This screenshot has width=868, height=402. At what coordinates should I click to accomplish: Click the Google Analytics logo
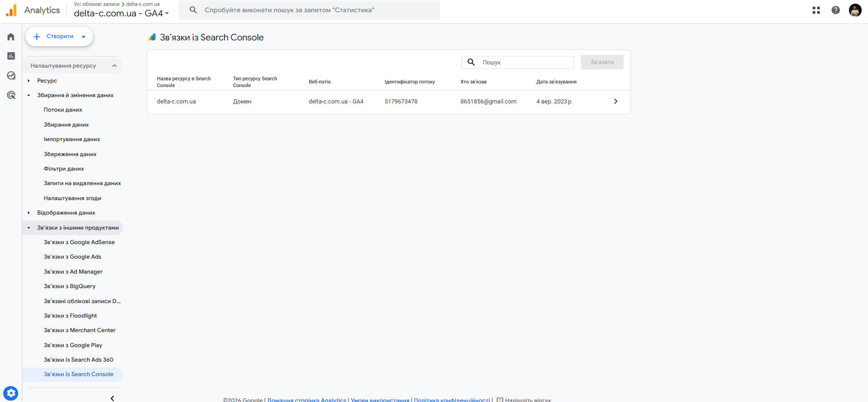11,10
